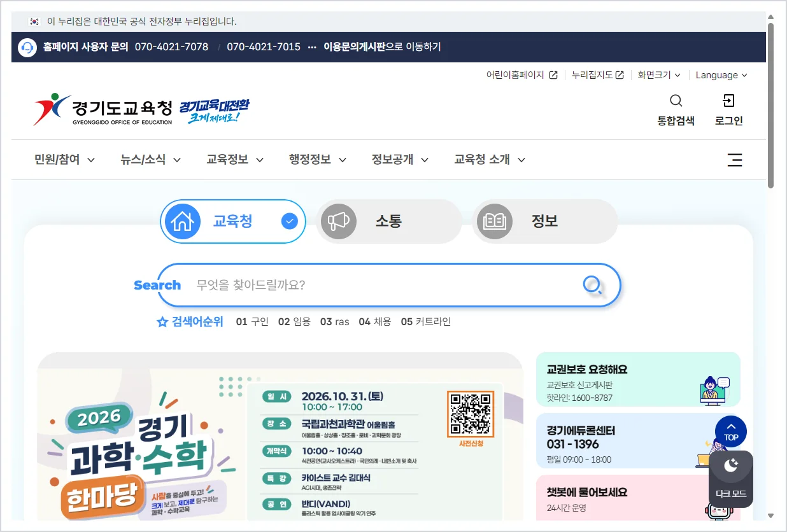
Task: Click the 2026 경기 과학·수학 한마당 banner
Action: [280, 437]
